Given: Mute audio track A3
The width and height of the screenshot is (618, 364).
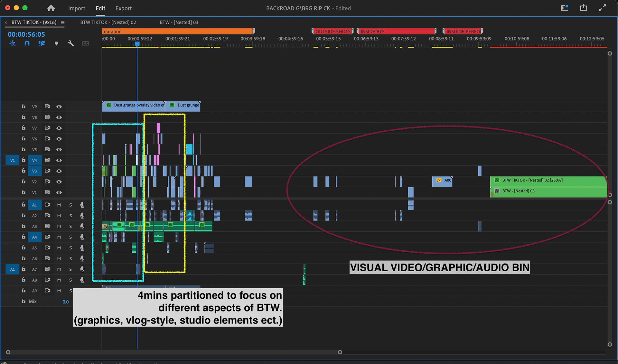Looking at the screenshot, I should 59,227.
